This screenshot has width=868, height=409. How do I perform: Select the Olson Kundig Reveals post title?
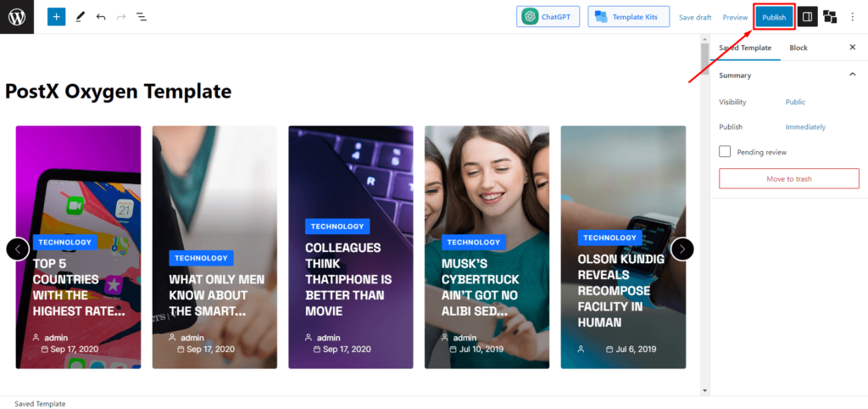tap(620, 290)
